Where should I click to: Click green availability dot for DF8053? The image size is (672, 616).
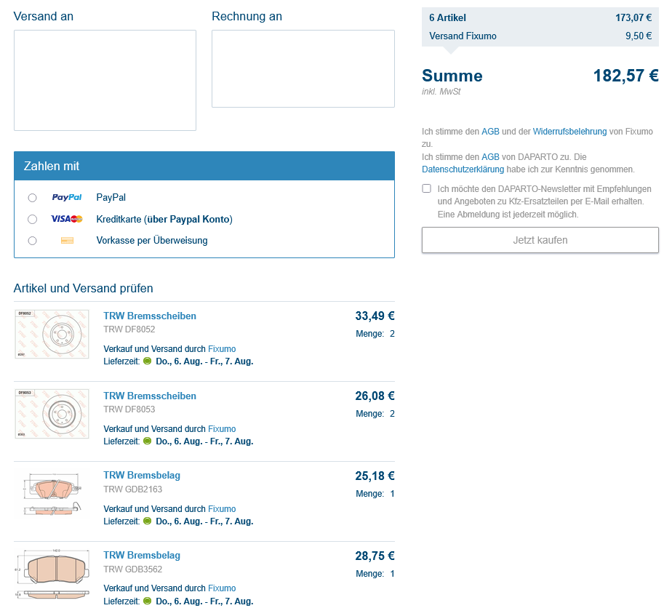(x=148, y=441)
